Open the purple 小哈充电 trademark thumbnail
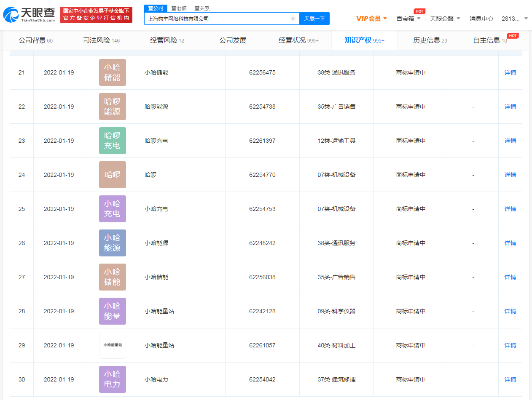 pyautogui.click(x=113, y=209)
